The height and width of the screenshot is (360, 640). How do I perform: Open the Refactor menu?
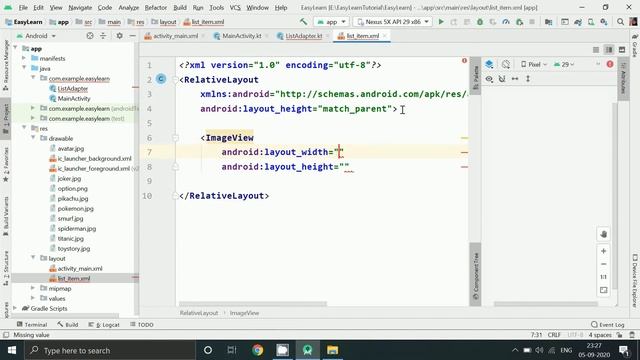[156, 7]
